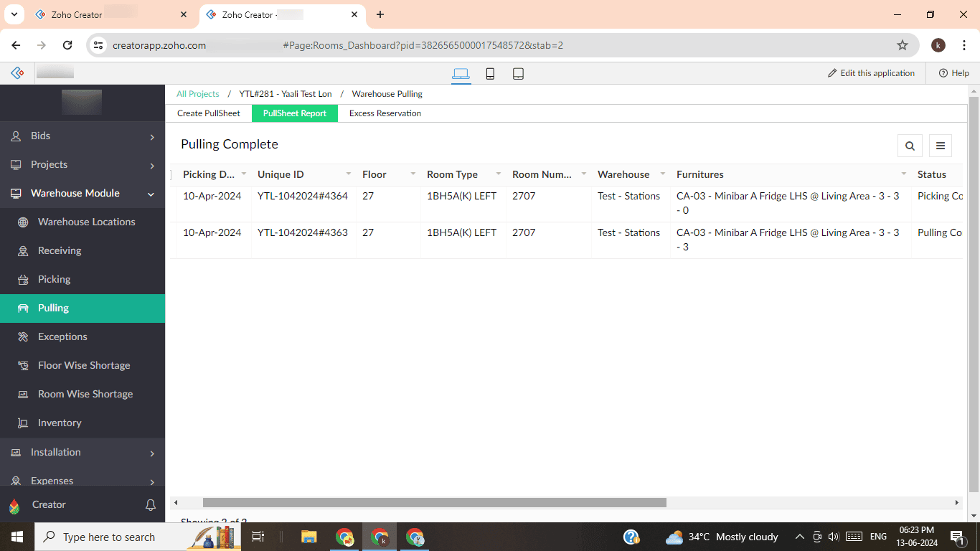The height and width of the screenshot is (551, 980).
Task: Switch to the Excess Reservation tab
Action: coord(385,113)
